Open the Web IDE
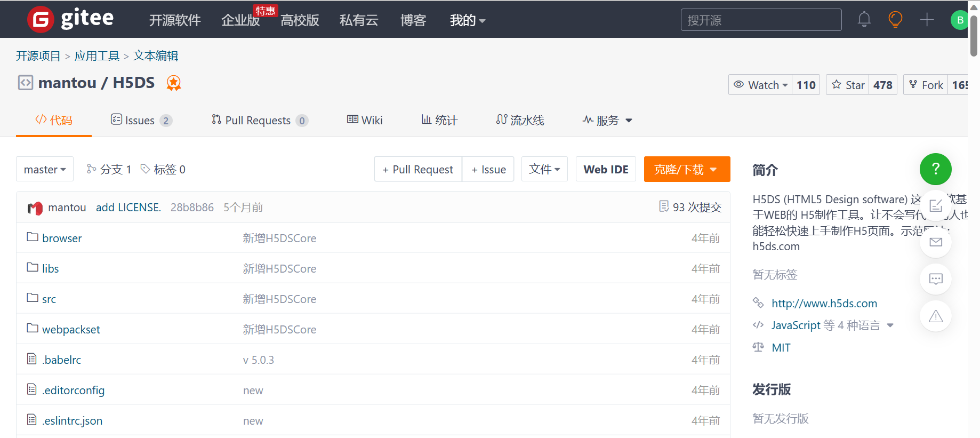Screen dimensions: 980x438 point(606,169)
